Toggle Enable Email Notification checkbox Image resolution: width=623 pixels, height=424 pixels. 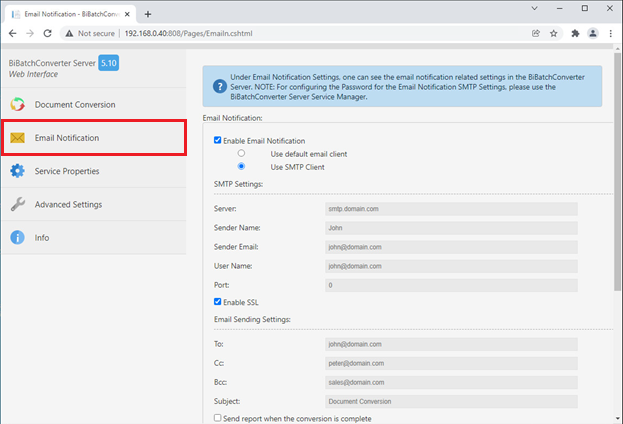click(219, 141)
